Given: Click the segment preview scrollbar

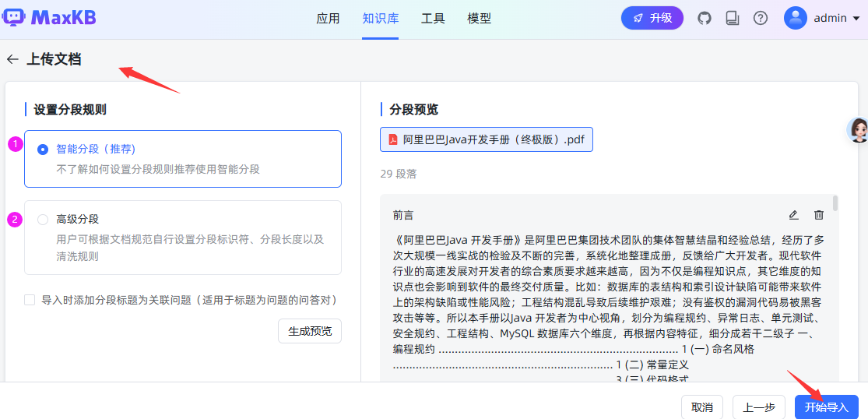Looking at the screenshot, I should 835,203.
